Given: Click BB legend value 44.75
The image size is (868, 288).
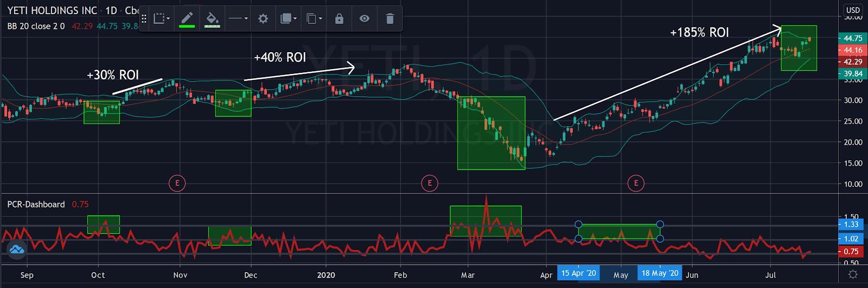Looking at the screenshot, I should point(107,26).
